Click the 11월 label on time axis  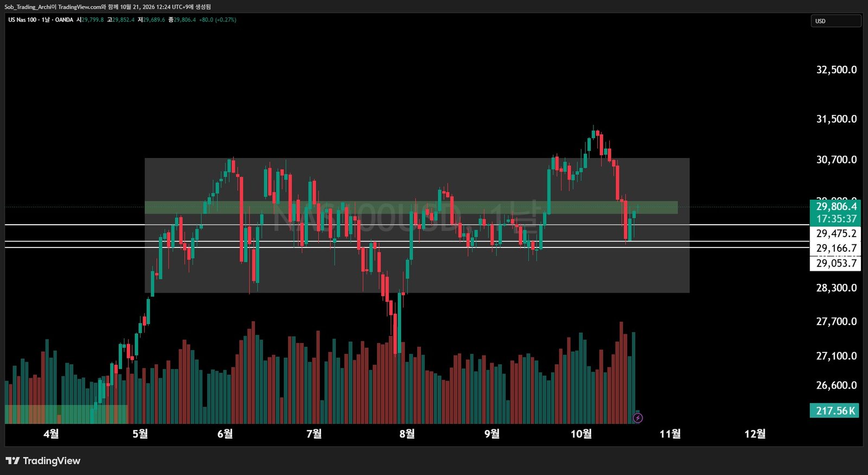(670, 434)
